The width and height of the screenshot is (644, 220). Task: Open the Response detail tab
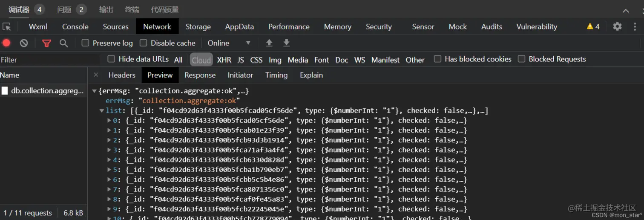click(x=200, y=75)
